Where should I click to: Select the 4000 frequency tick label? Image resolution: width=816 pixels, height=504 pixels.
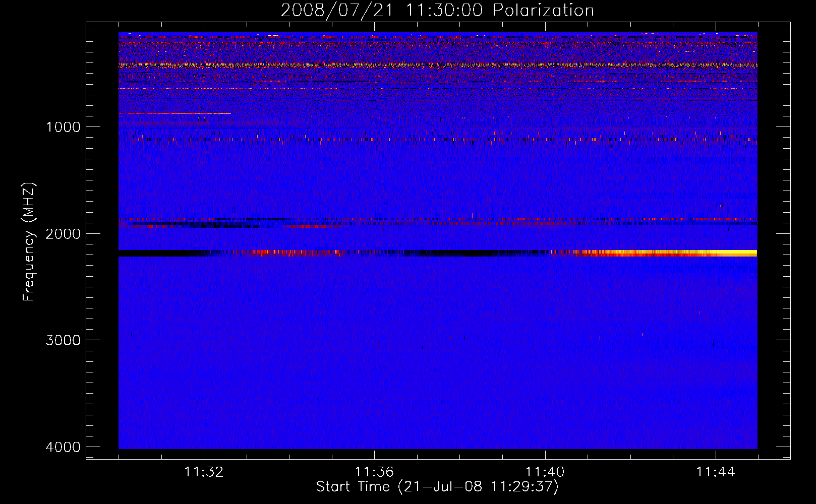pyautogui.click(x=63, y=447)
